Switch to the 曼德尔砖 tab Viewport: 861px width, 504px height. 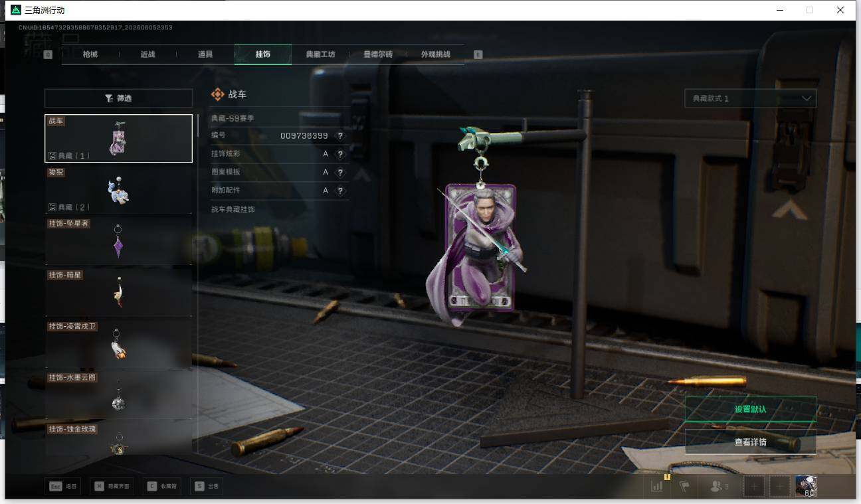tap(378, 54)
